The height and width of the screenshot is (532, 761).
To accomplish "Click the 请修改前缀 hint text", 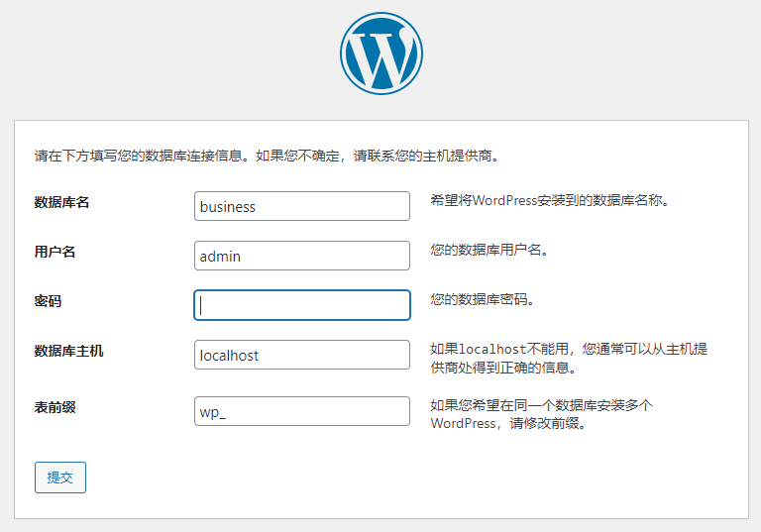I will point(542,414).
